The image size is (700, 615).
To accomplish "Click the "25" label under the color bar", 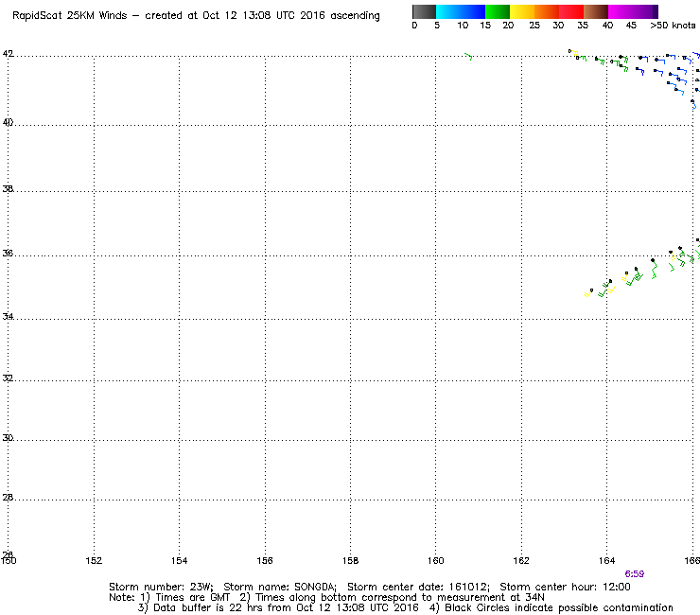I will pos(534,26).
